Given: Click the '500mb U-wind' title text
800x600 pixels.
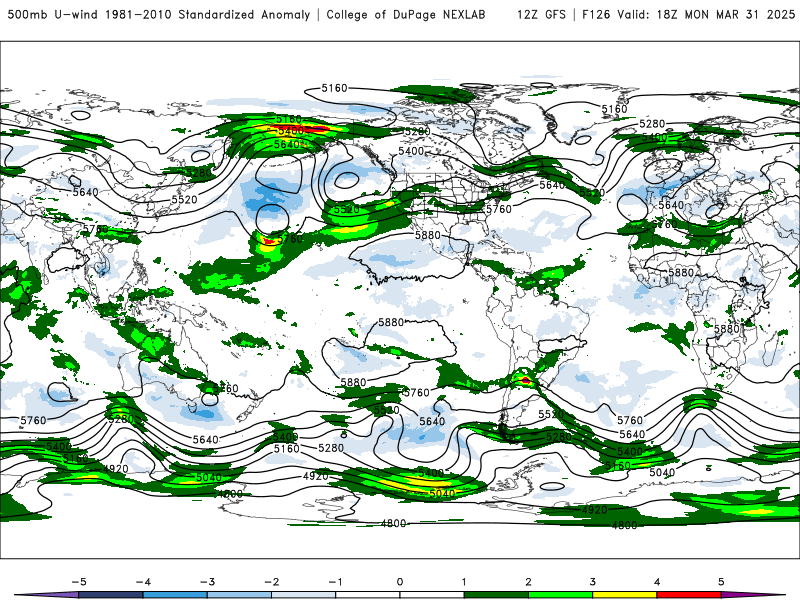Looking at the screenshot, I should click(53, 14).
